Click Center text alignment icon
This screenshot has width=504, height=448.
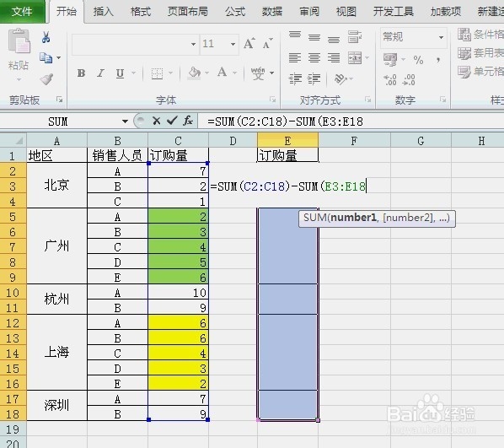(x=314, y=58)
